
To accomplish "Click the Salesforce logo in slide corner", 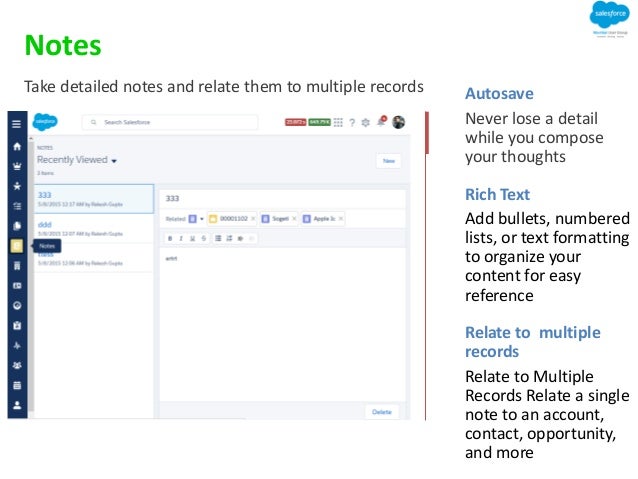I will point(610,14).
